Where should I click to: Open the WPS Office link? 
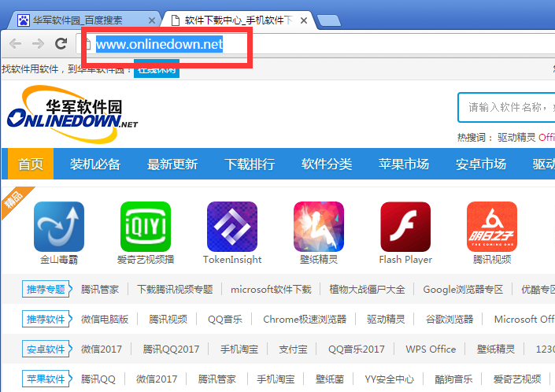(431, 349)
